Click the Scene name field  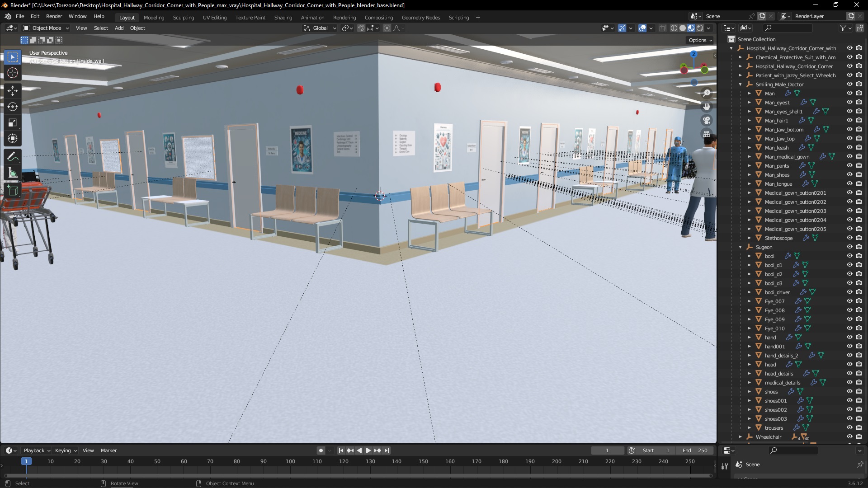(726, 16)
